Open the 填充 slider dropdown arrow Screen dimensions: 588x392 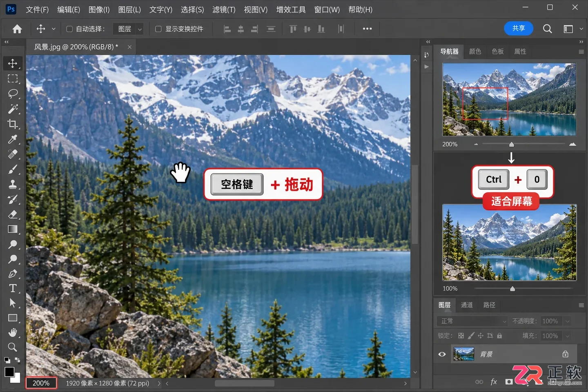click(567, 336)
